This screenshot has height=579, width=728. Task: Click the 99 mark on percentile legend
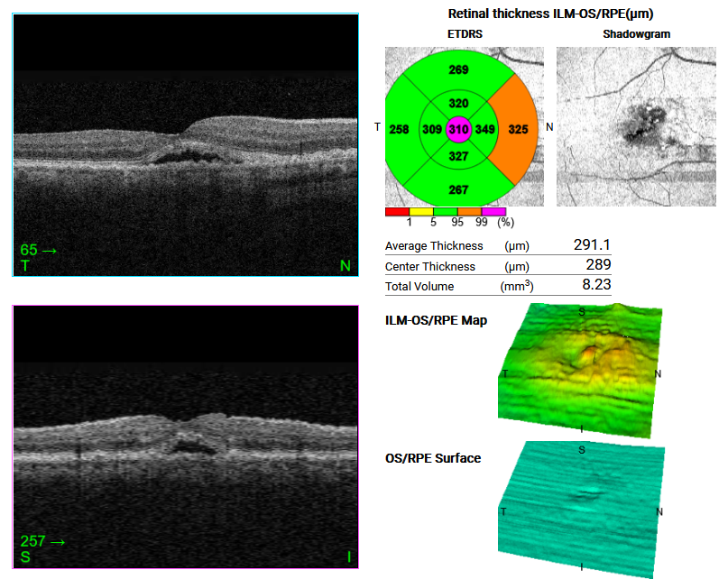tap(482, 223)
